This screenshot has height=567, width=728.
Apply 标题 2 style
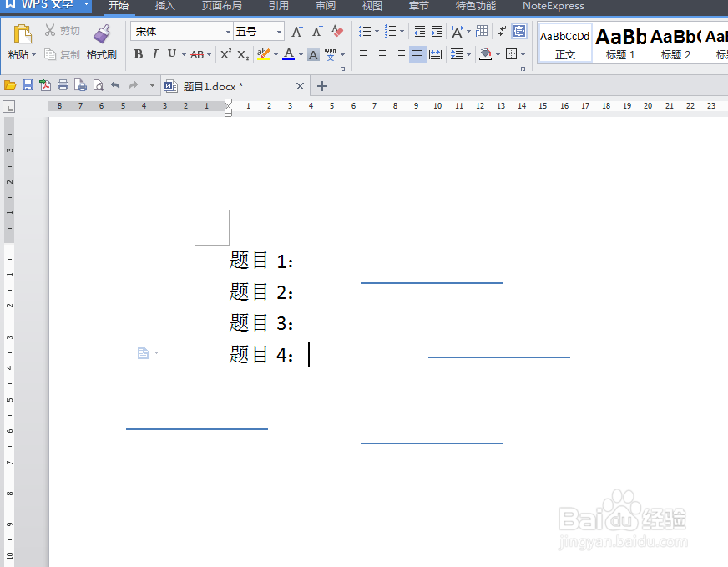(675, 43)
